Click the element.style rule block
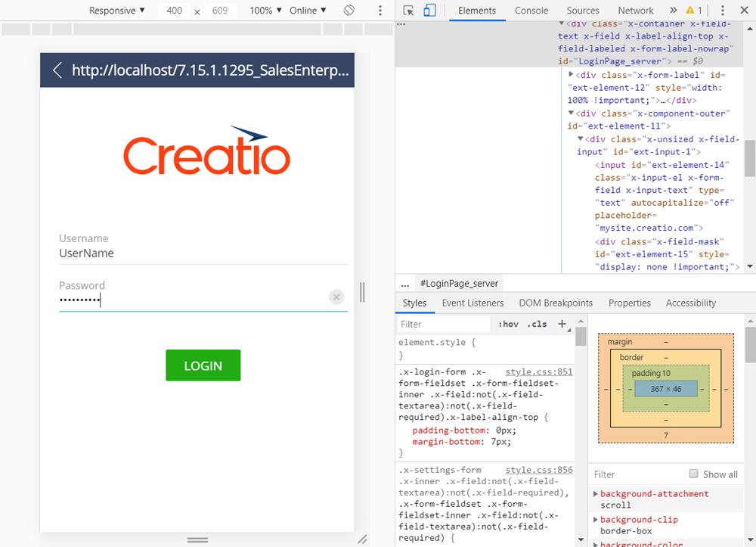 click(x=485, y=348)
